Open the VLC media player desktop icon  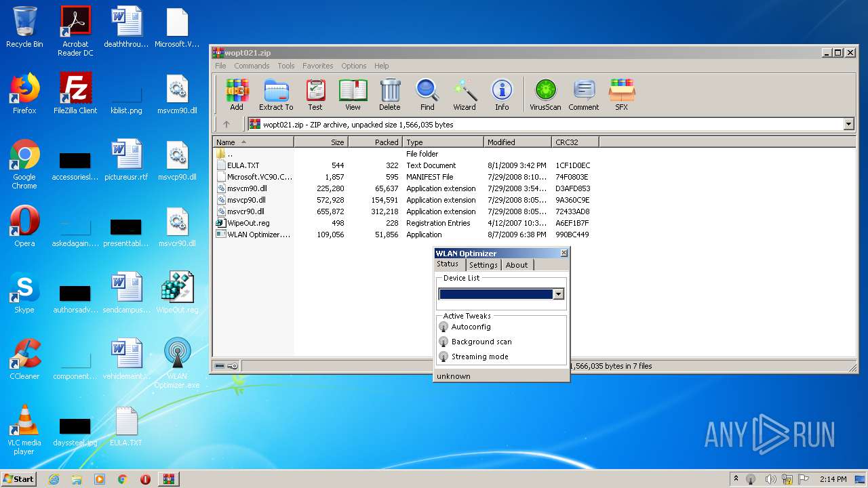[24, 430]
